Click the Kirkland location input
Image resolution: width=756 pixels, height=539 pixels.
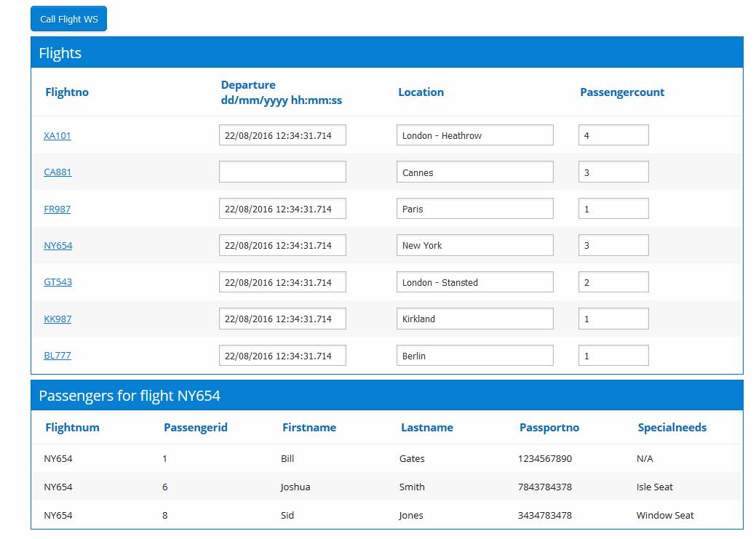474,319
